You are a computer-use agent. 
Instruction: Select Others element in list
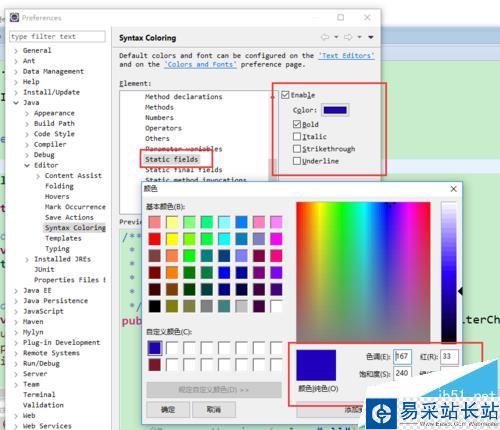pyautogui.click(x=157, y=138)
